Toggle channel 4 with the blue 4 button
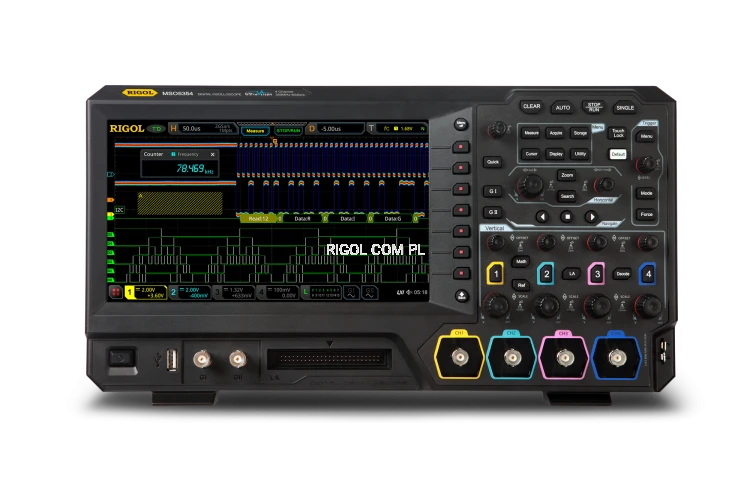 point(648,274)
